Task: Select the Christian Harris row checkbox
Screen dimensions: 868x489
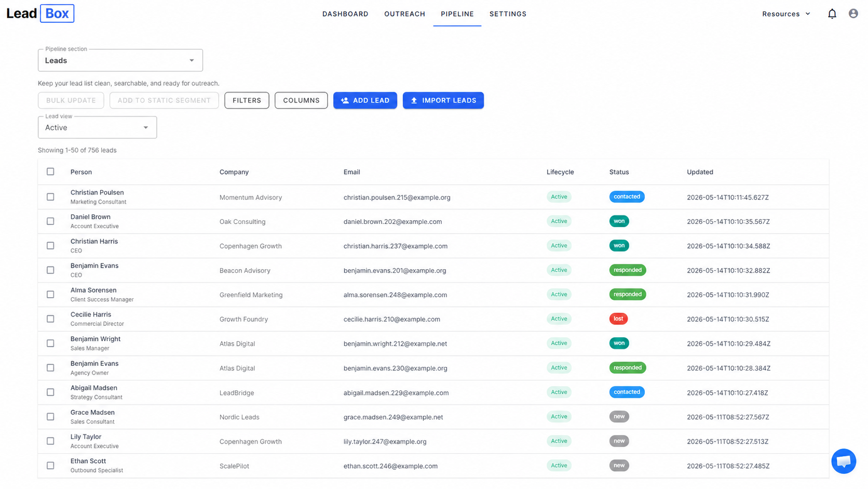Action: click(50, 246)
